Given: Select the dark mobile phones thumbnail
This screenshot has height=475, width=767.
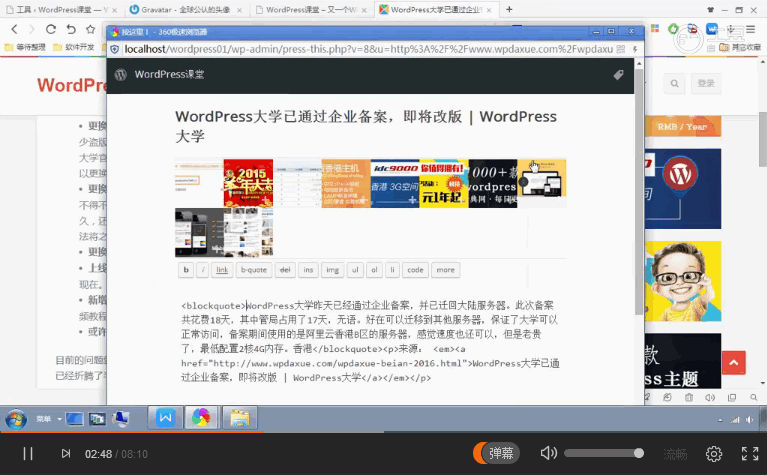Looking at the screenshot, I should [x=199, y=232].
